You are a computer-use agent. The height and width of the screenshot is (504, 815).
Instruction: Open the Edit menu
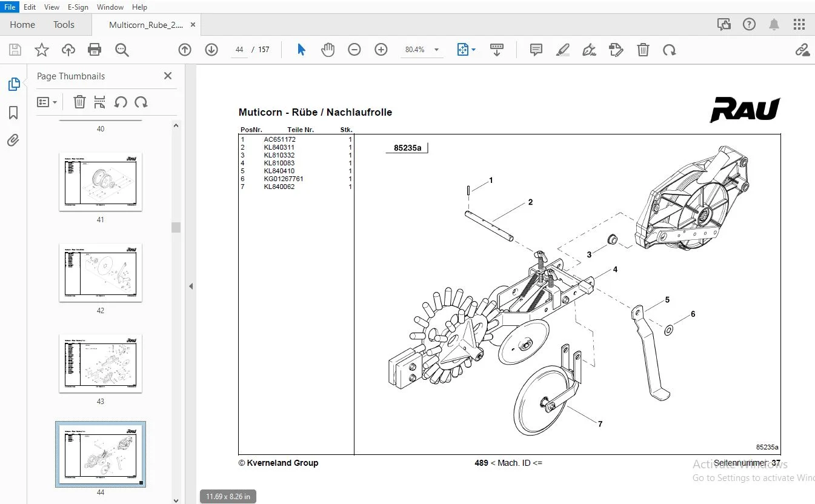[30, 7]
